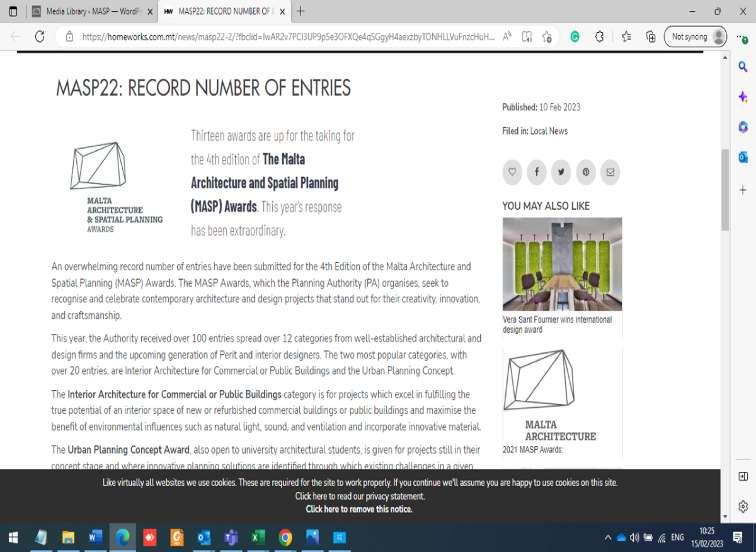
Task: Open Microsoft 365 in the sidebar
Action: [743, 127]
